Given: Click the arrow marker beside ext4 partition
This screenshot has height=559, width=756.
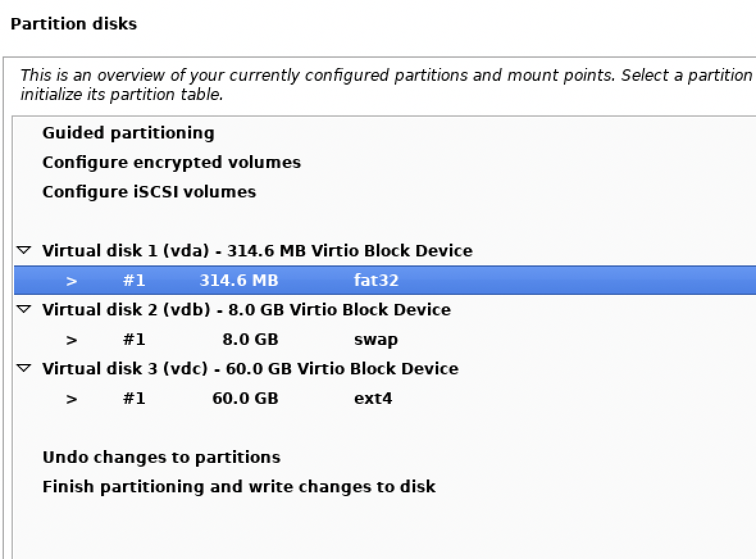Looking at the screenshot, I should [71, 399].
